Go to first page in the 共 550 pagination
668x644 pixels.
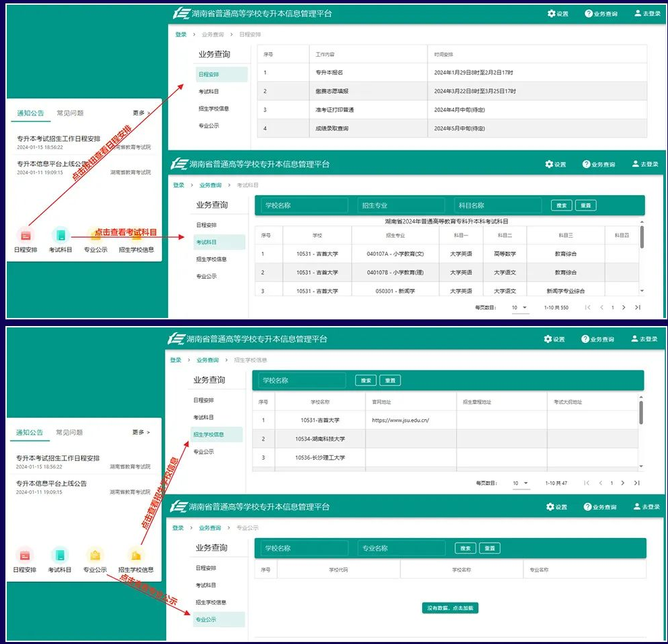tap(588, 308)
